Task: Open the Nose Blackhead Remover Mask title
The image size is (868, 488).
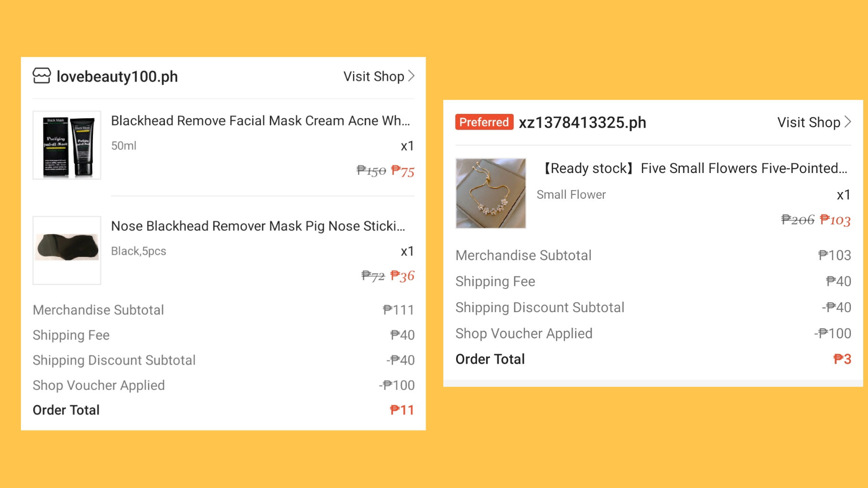Action: pos(258,226)
